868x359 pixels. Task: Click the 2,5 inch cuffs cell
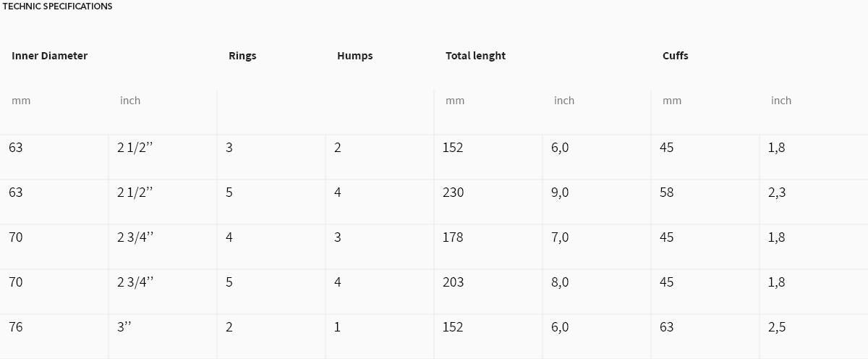point(777,328)
